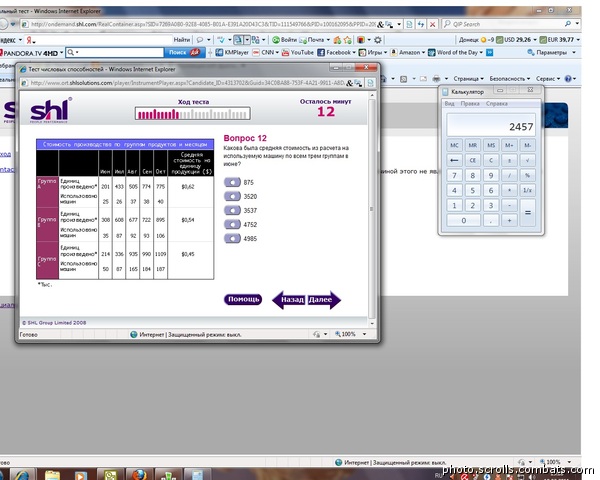600x480 pixels.
Task: Click settings gear icon on Yandex toolbar
Action: point(378,40)
